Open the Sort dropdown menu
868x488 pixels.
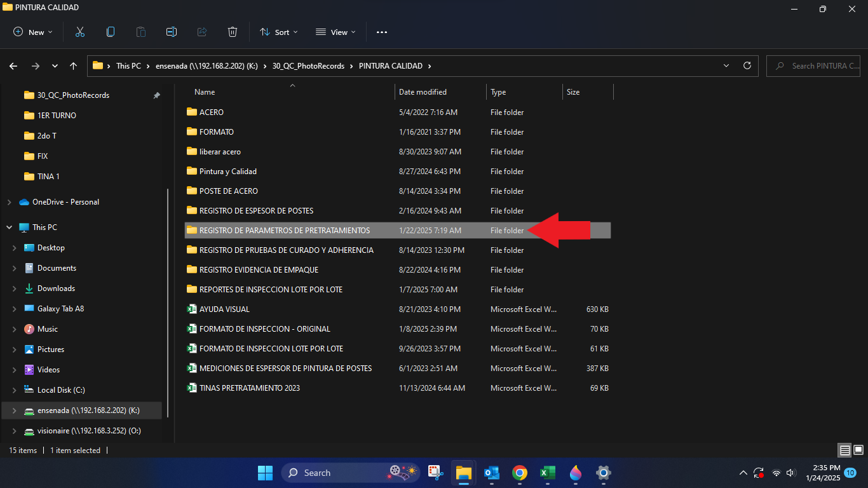point(279,32)
